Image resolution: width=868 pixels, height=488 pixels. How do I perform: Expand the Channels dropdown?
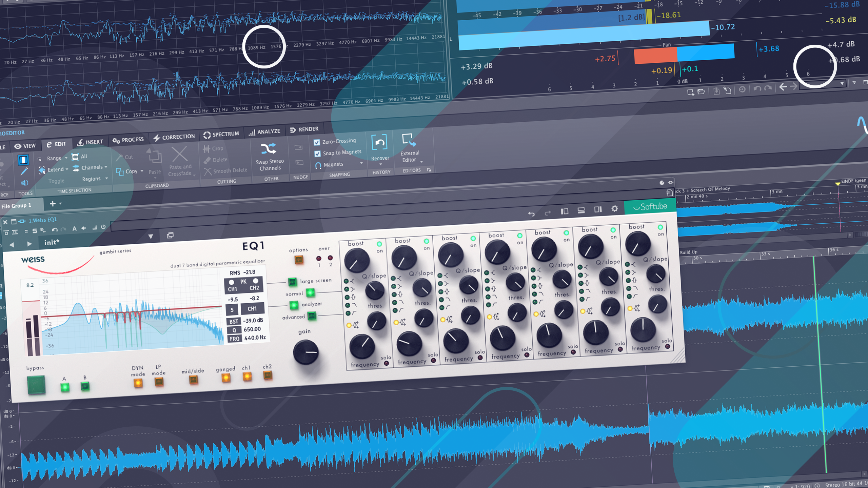[106, 167]
